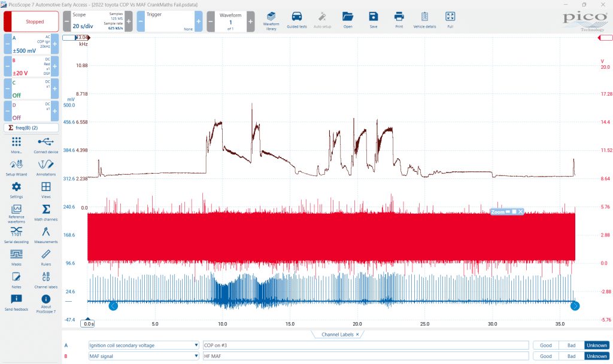Image resolution: width=613 pixels, height=364 pixels.
Task: Open the Math channels tool
Action: coord(45,213)
